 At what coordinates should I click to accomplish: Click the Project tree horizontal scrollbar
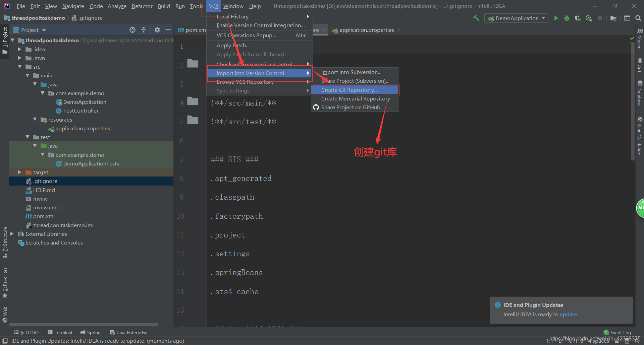(84, 325)
